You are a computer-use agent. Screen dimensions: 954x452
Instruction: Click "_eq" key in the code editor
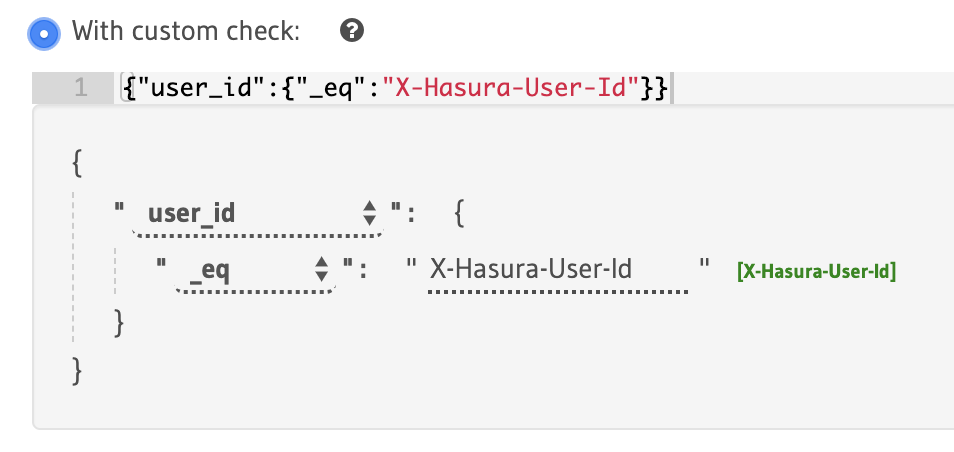coord(333,88)
